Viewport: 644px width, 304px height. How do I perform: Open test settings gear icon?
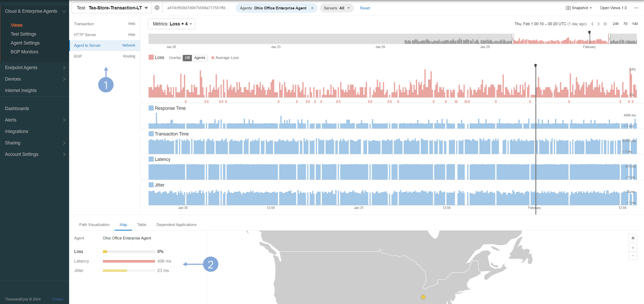coord(157,8)
